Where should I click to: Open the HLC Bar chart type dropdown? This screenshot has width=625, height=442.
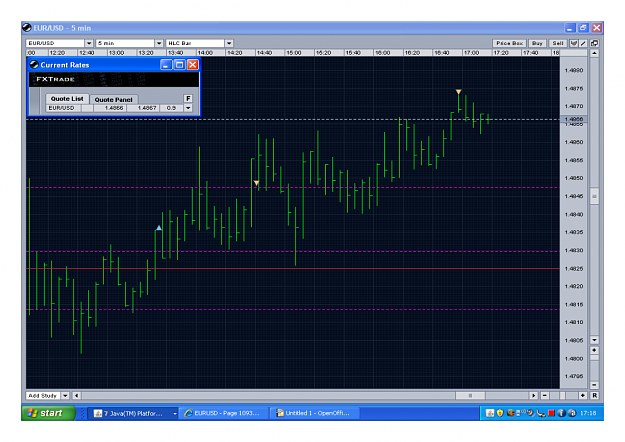click(x=229, y=43)
